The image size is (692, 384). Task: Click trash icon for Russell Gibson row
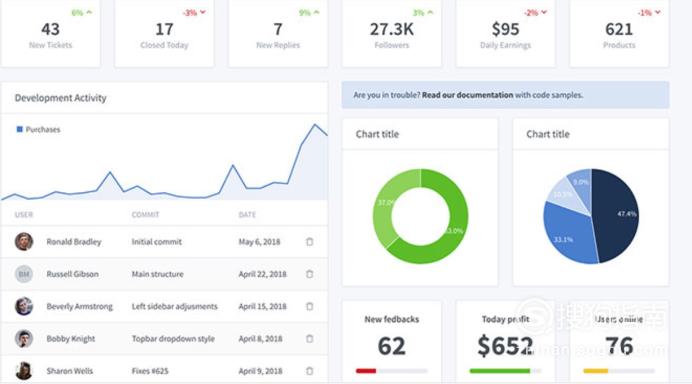click(309, 274)
